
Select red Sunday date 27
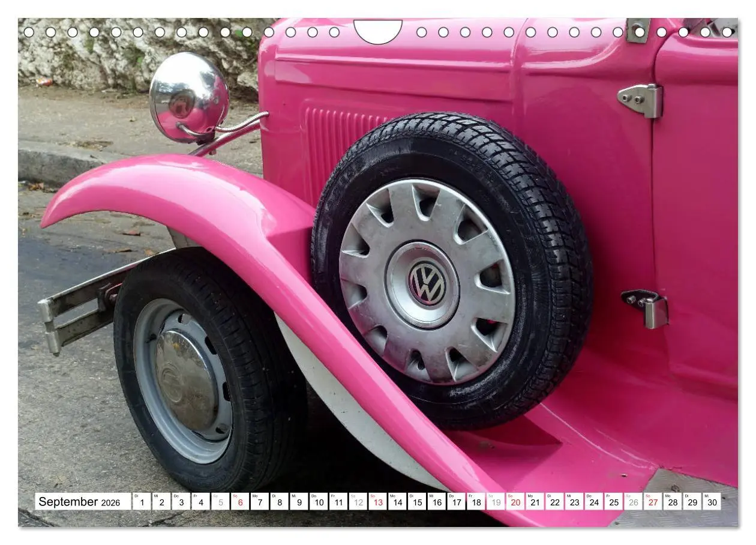[x=653, y=502]
